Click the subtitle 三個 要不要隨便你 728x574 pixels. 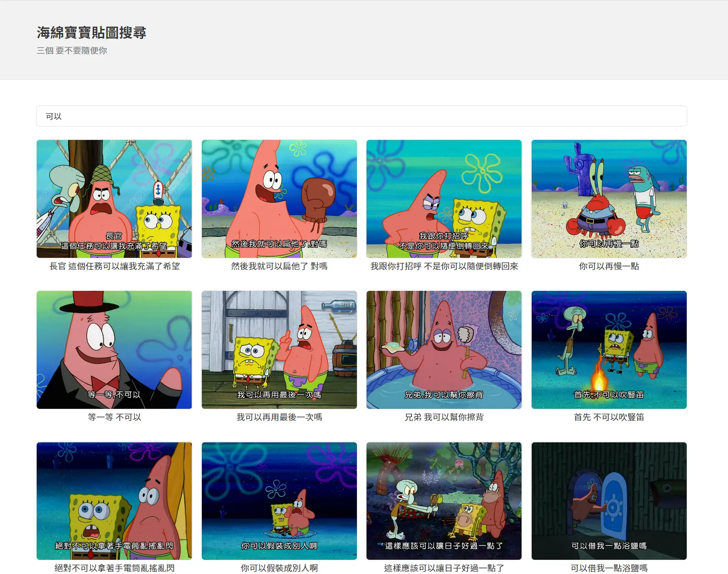pos(72,50)
